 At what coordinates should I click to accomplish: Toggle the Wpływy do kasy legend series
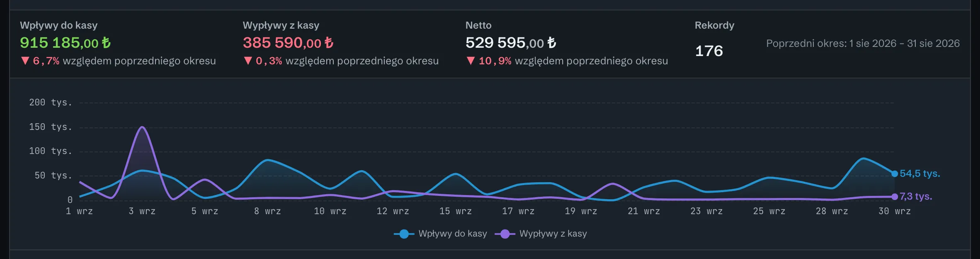(440, 234)
